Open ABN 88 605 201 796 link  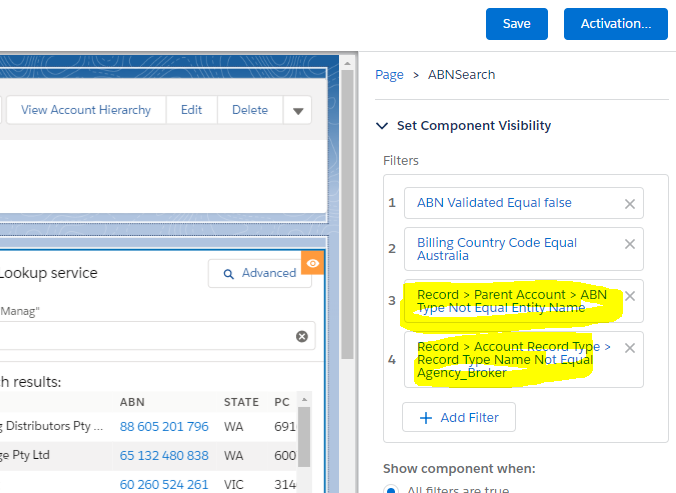[x=164, y=427]
